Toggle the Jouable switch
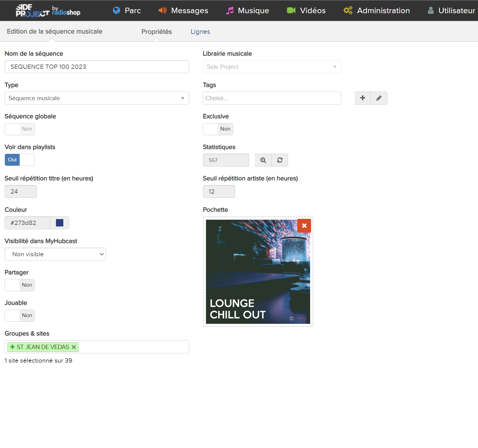Image resolution: width=478 pixels, height=448 pixels. [20, 316]
